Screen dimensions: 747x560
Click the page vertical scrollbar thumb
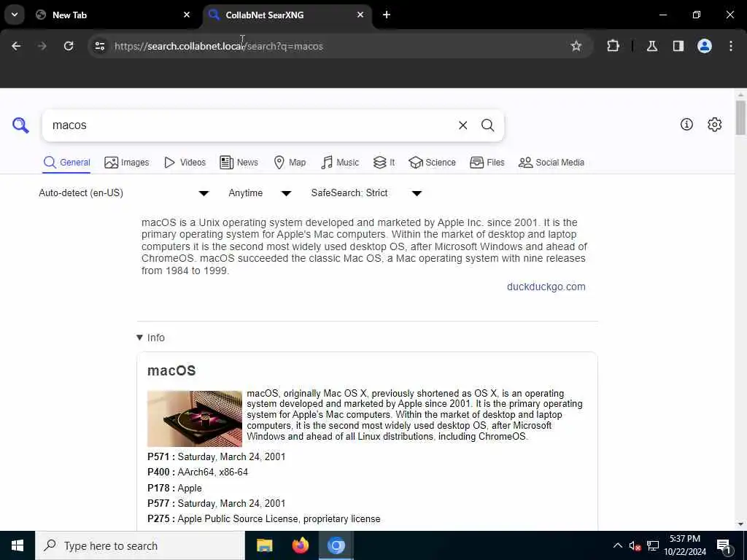pyautogui.click(x=740, y=117)
